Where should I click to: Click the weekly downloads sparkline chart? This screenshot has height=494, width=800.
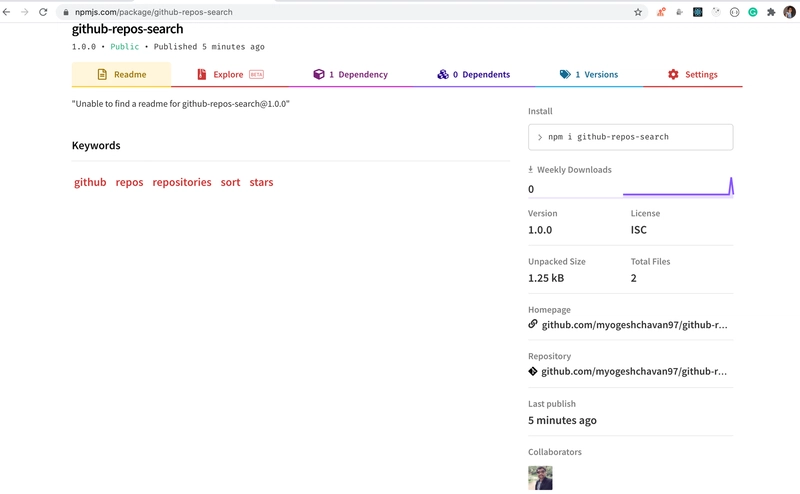point(678,187)
